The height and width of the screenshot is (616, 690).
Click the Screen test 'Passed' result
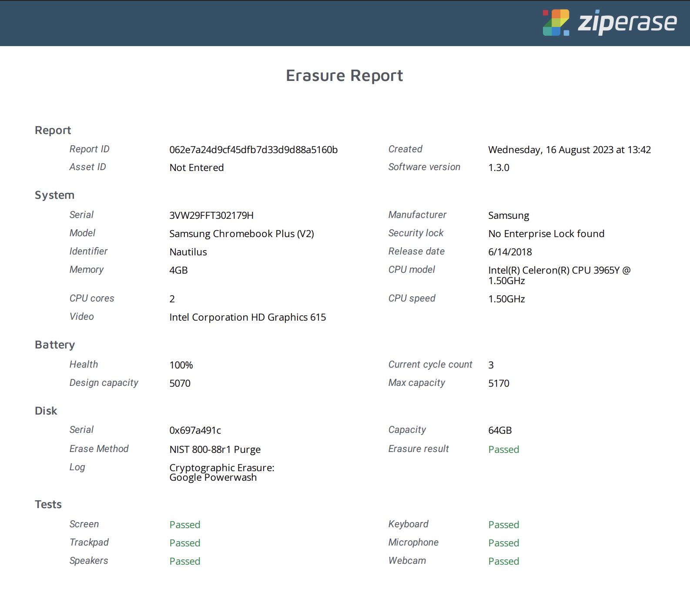(184, 525)
